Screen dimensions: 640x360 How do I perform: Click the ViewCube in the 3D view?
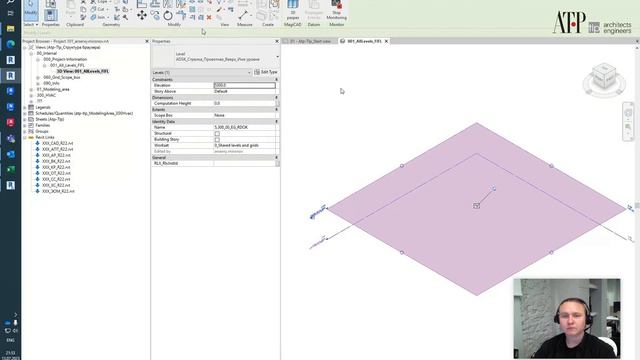point(604,77)
